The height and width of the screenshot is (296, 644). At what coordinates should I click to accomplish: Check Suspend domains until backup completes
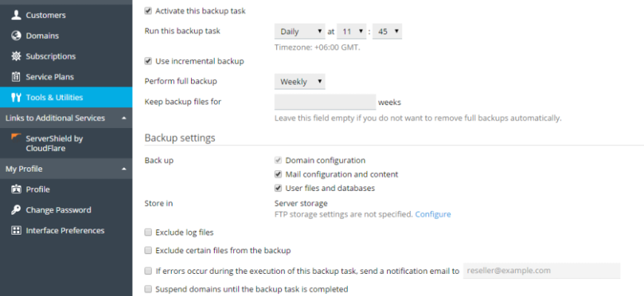[148, 289]
